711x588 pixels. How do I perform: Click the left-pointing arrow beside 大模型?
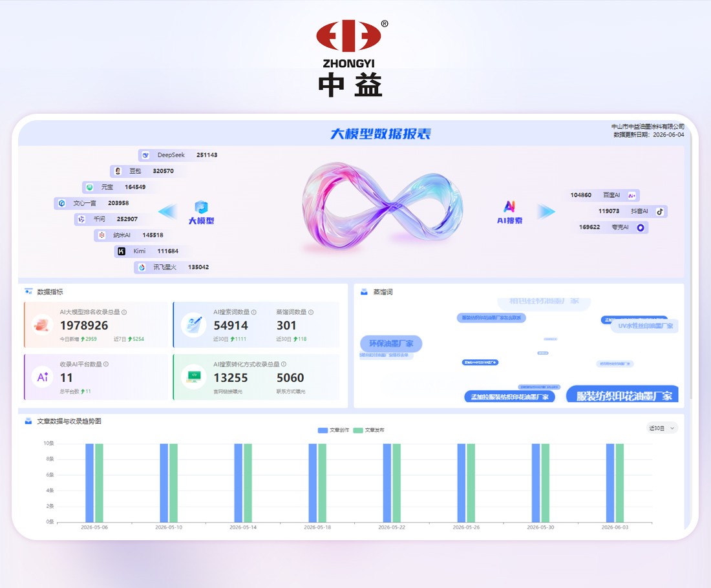(168, 211)
